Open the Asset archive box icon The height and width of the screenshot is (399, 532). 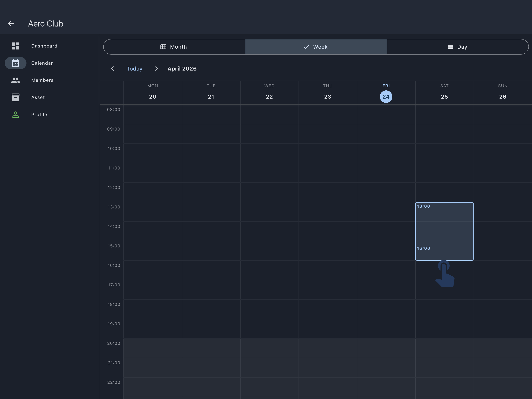16,97
